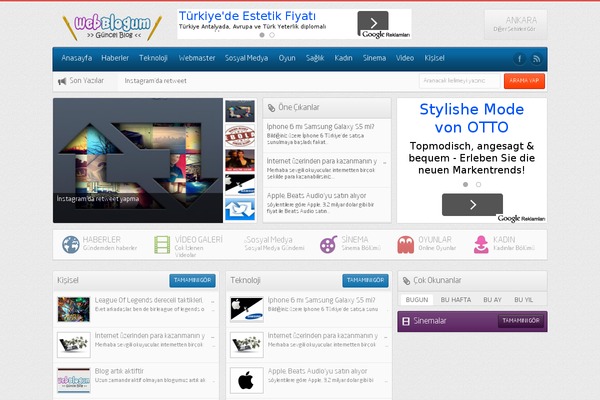The height and width of the screenshot is (400, 600).
Task: Click the tag icon beside Öne Çıkanlar
Action: click(x=271, y=108)
